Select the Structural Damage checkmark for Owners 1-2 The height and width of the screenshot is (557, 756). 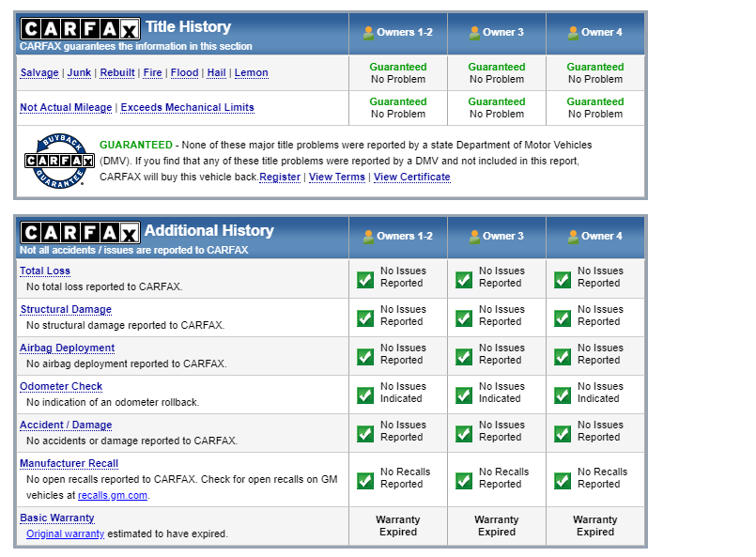pyautogui.click(x=365, y=318)
